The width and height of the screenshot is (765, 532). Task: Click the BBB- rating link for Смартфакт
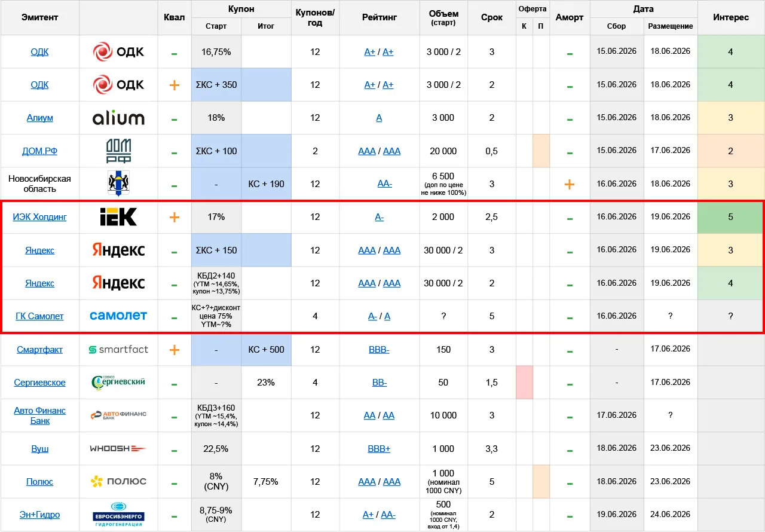(379, 350)
